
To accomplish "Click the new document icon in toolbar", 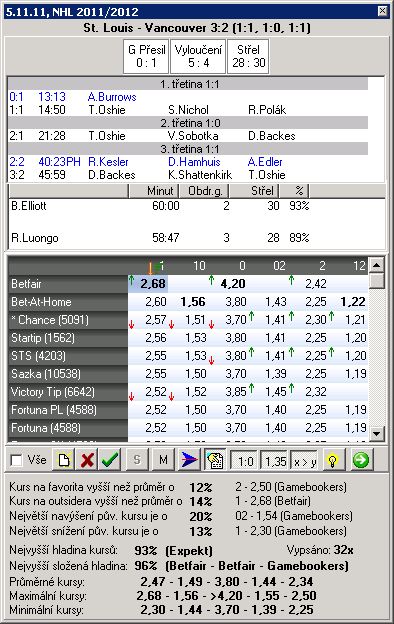I will (64, 460).
